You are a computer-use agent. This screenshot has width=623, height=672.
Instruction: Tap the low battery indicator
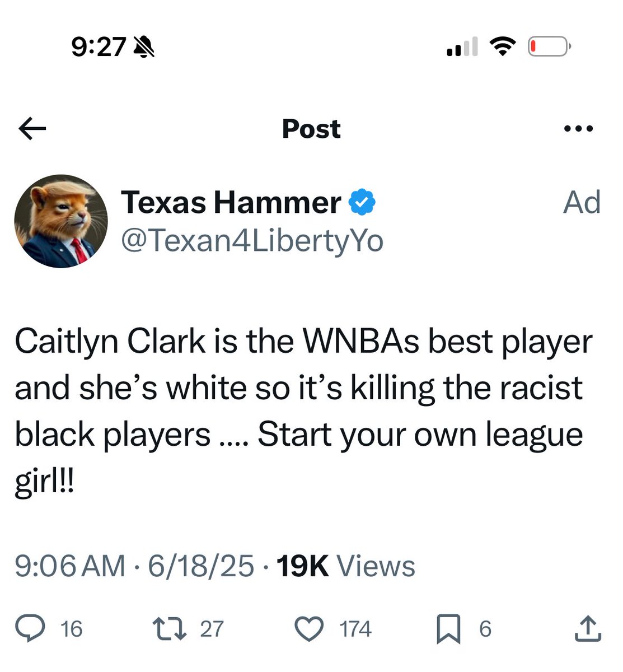[x=550, y=46]
